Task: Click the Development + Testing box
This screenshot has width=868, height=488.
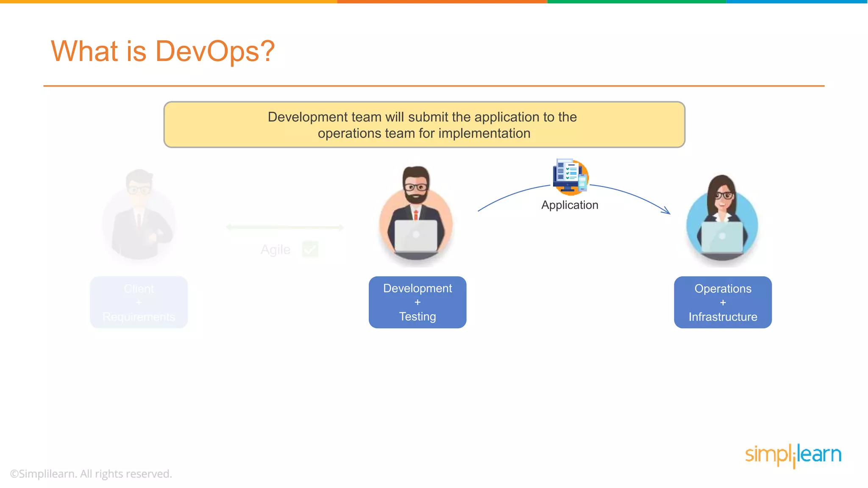Action: pos(417,302)
